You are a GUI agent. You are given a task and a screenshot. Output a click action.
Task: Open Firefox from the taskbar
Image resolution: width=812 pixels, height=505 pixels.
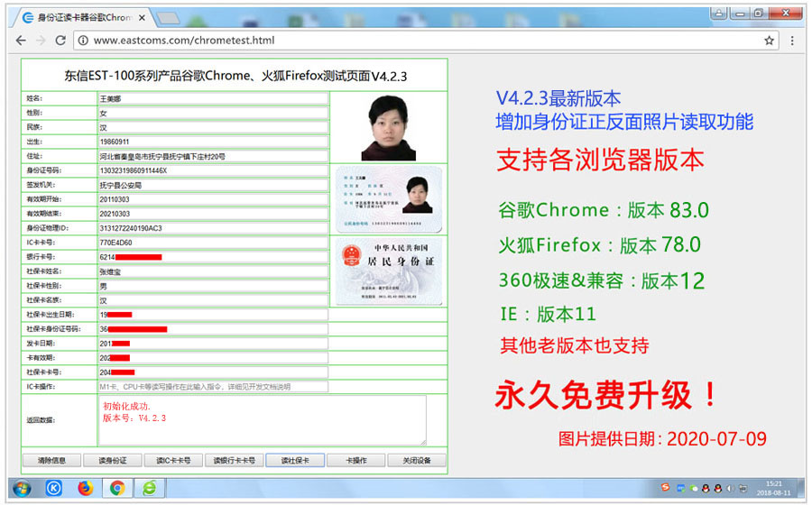(x=86, y=488)
